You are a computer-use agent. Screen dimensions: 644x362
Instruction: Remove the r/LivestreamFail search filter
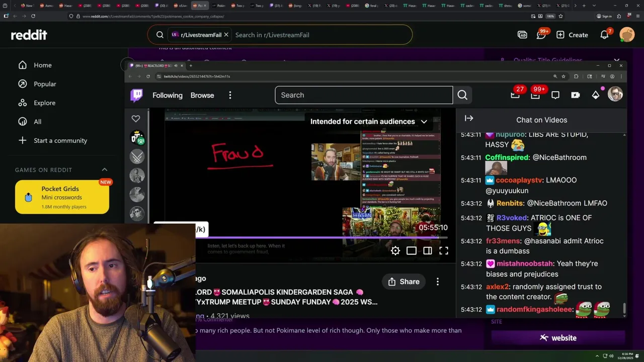pyautogui.click(x=226, y=35)
